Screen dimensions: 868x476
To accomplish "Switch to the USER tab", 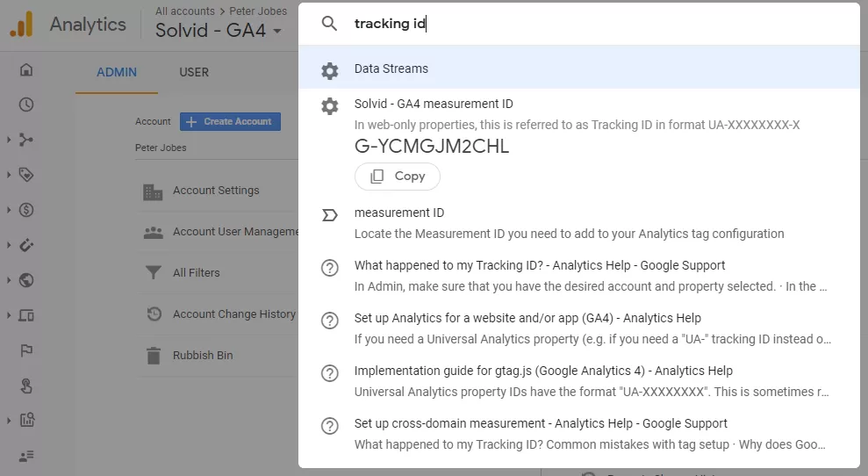I will (194, 72).
